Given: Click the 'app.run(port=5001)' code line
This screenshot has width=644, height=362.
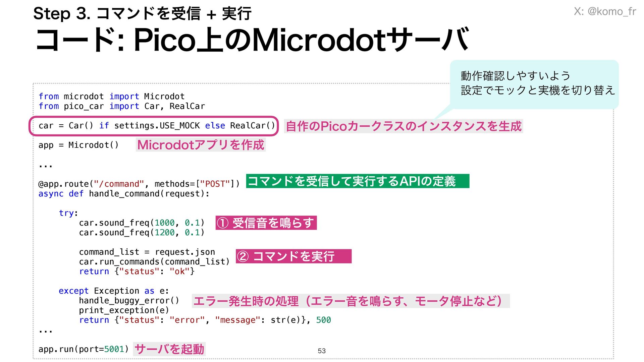Looking at the screenshot, I should 83,349.
